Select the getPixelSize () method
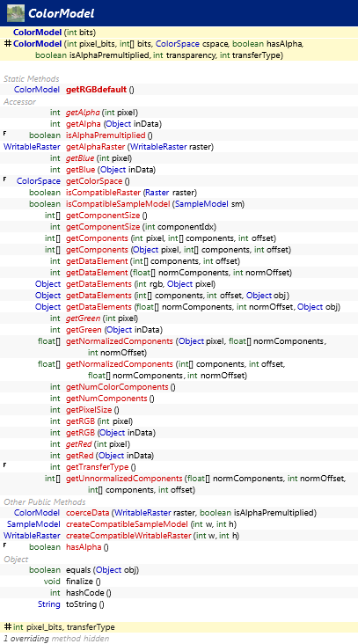 coord(92,410)
